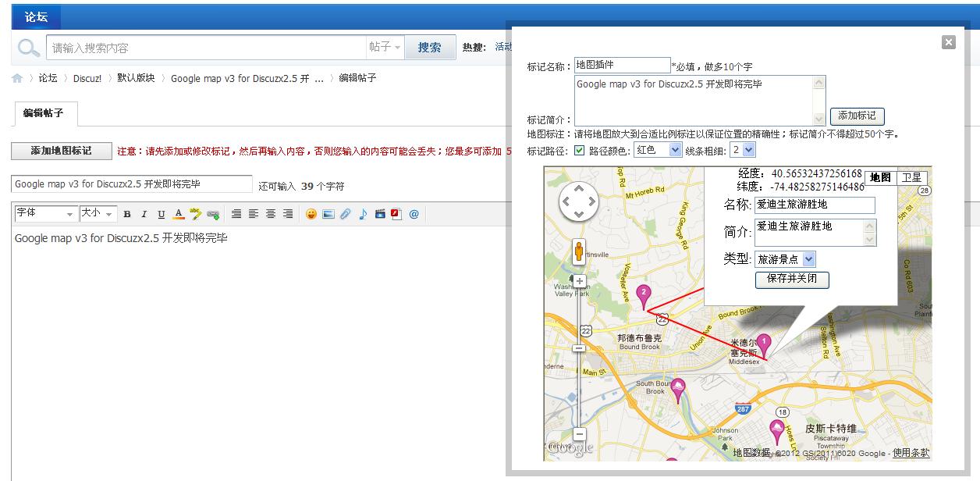Click the South Bound Brook map marker
Image resolution: width=980 pixels, height=481 pixels.
click(678, 390)
